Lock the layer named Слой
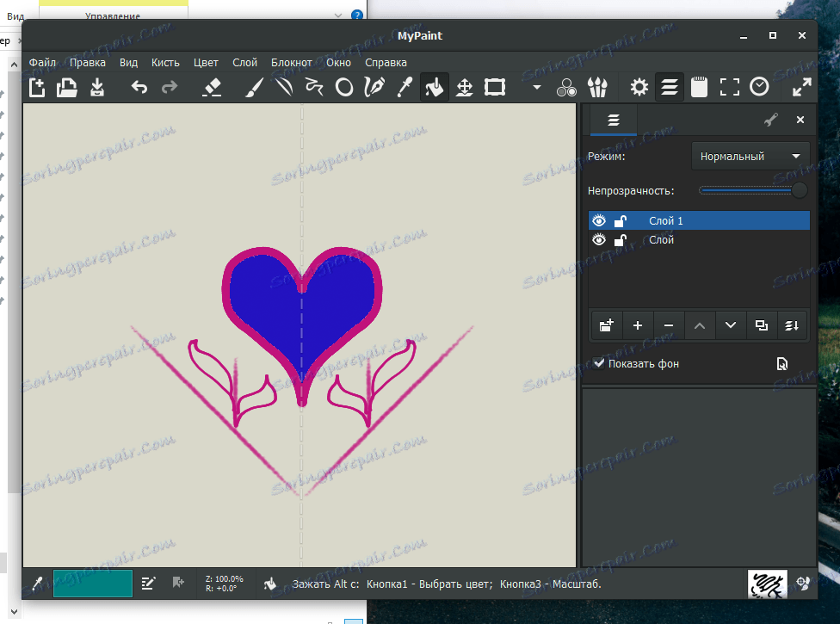Viewport: 840px width, 624px height. (621, 240)
